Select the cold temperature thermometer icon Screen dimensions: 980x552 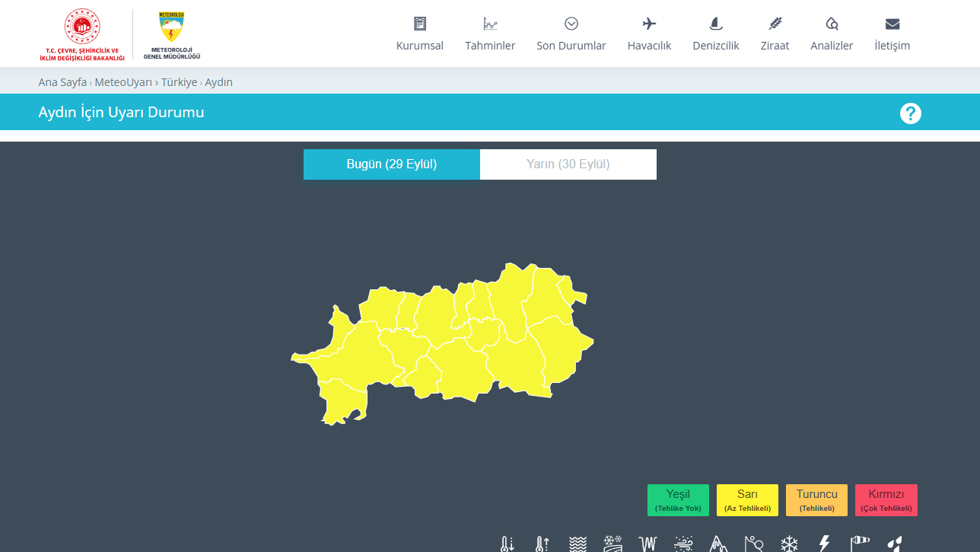click(506, 544)
